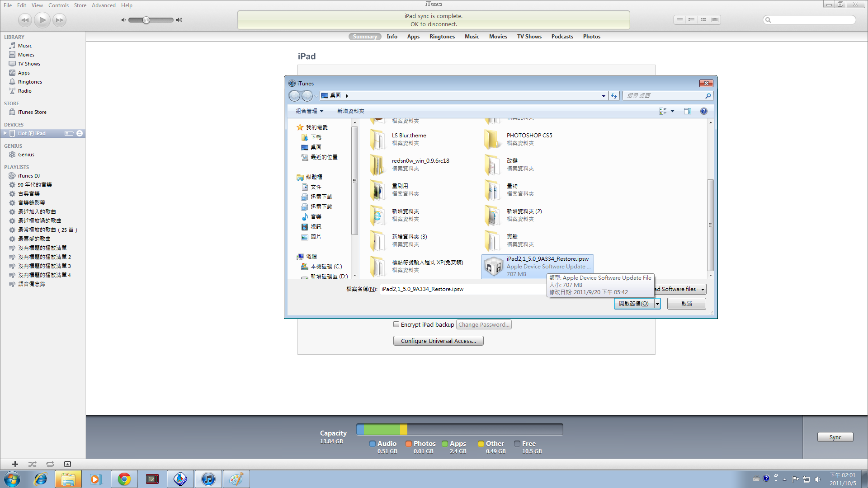Select Music in the Library sidebar
This screenshot has height=488, width=868.
pos(25,46)
